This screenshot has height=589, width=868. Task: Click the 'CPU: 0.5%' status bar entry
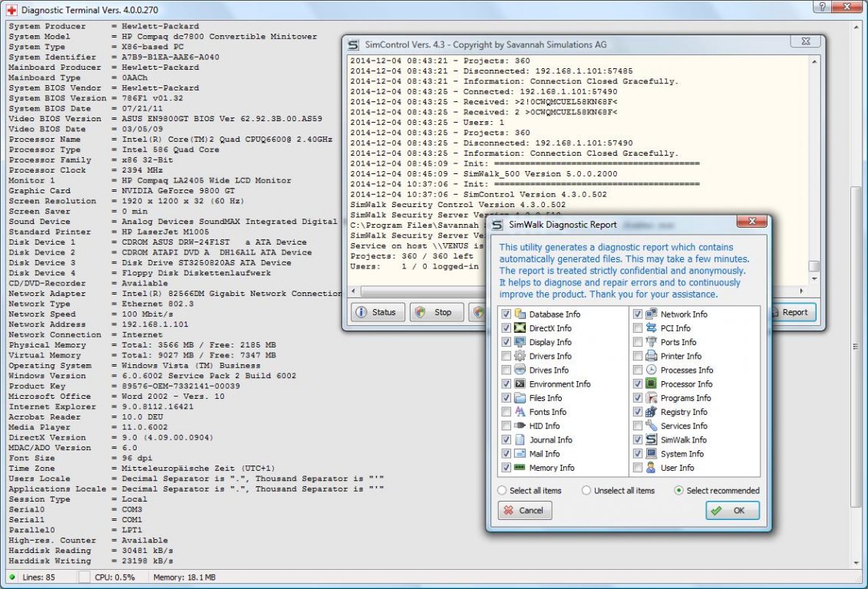coord(114,577)
